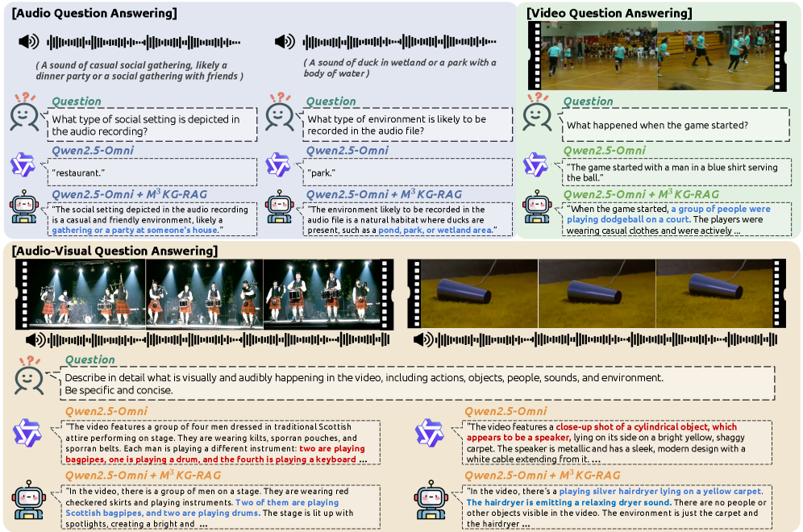Click the question "Describe in detail what is visually and audibly happening"
This screenshot has width=803, height=532.
tap(418, 384)
